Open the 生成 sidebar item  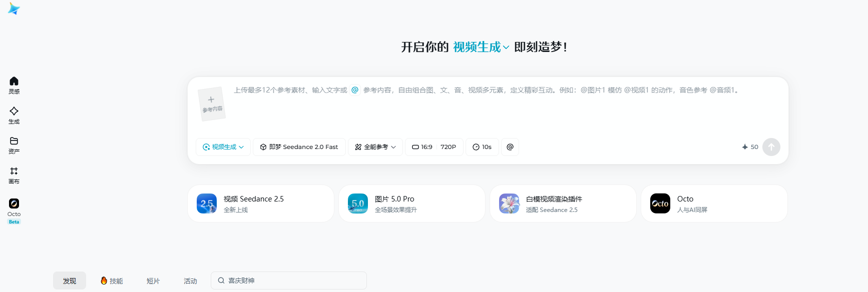tap(14, 115)
